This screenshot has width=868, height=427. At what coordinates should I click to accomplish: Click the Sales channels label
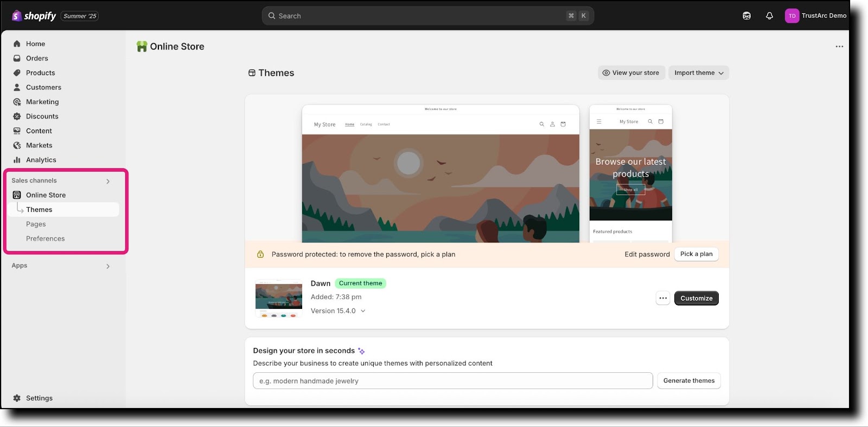pyautogui.click(x=34, y=181)
